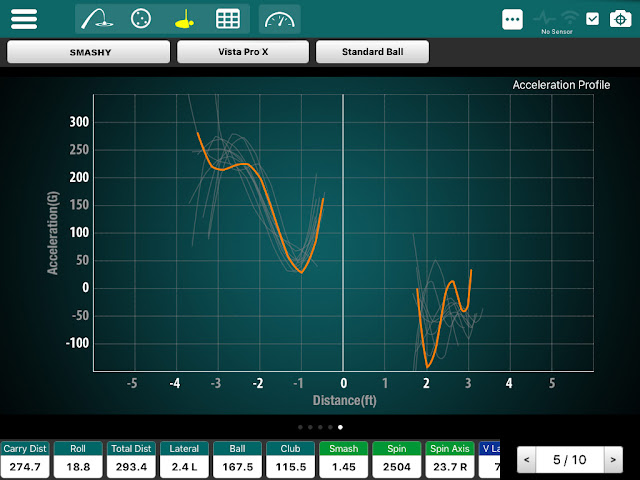Select the third page indicator dot
This screenshot has height=480, width=640.
tap(320, 427)
